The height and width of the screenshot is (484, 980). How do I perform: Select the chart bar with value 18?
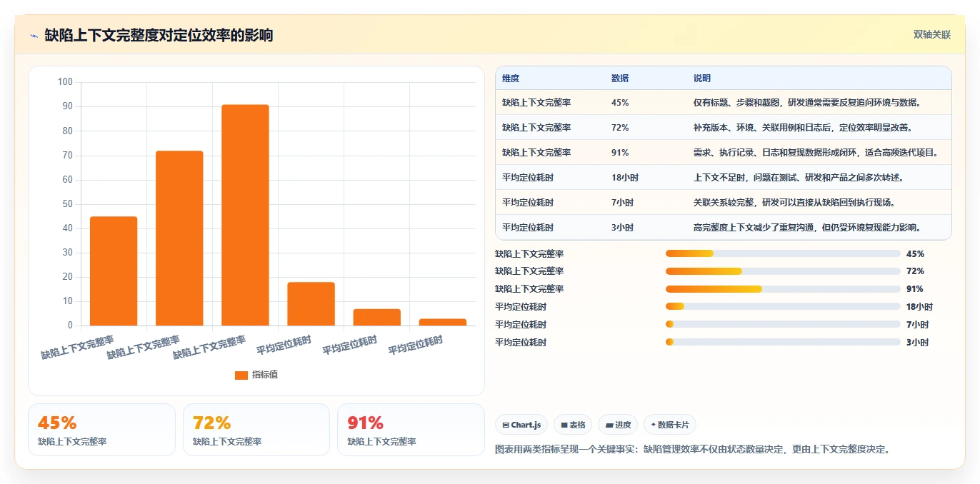tap(311, 304)
